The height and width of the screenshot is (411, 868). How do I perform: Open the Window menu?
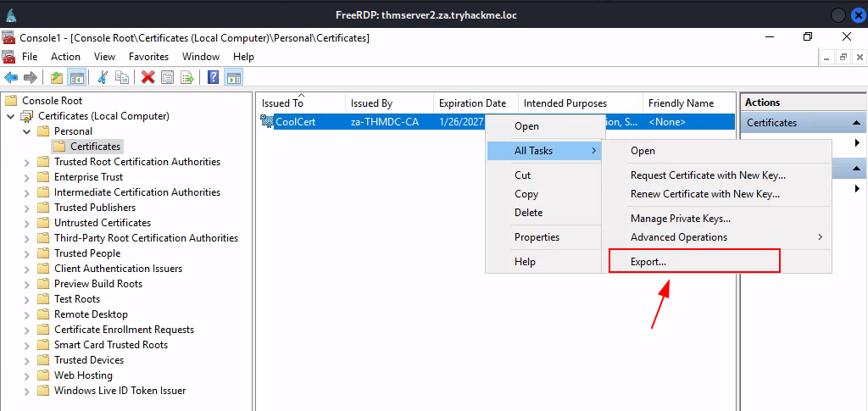[201, 57]
